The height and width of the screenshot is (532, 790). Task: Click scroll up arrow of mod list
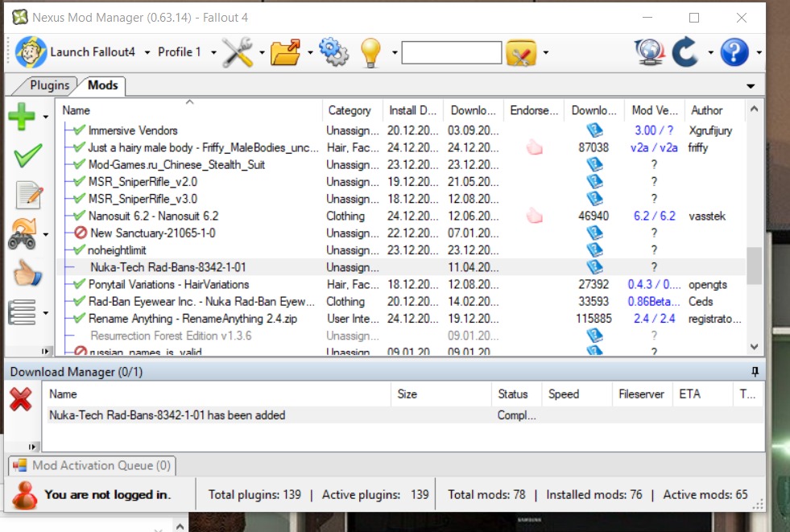coord(754,109)
